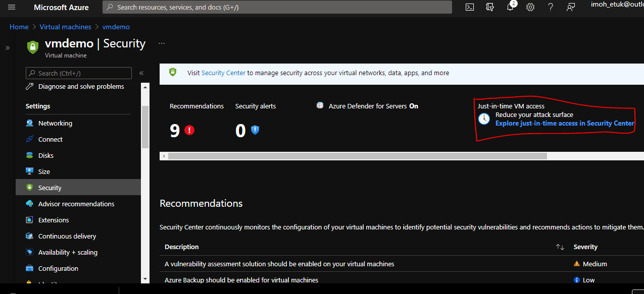
Task: Click the blue shield beside 0 security alerts
Action: point(255,130)
